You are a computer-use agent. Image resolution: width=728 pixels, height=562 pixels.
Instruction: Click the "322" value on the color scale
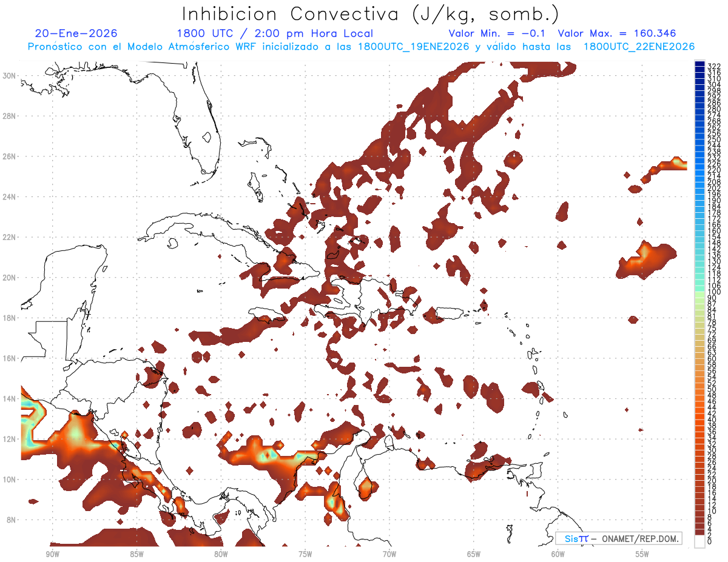pos(714,66)
